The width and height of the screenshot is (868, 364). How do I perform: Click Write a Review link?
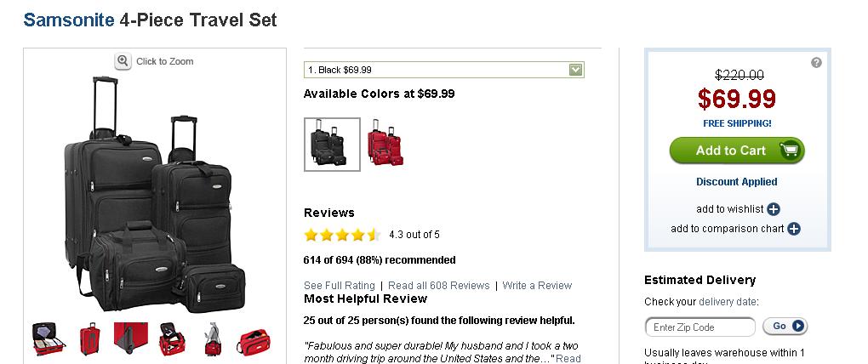[537, 286]
